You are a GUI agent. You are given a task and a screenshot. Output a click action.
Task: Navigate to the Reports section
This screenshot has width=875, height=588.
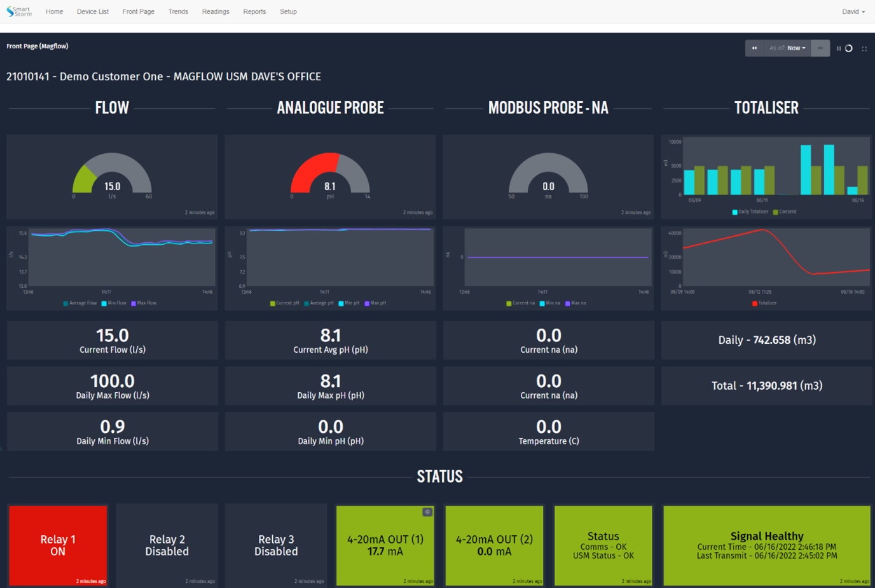click(254, 11)
